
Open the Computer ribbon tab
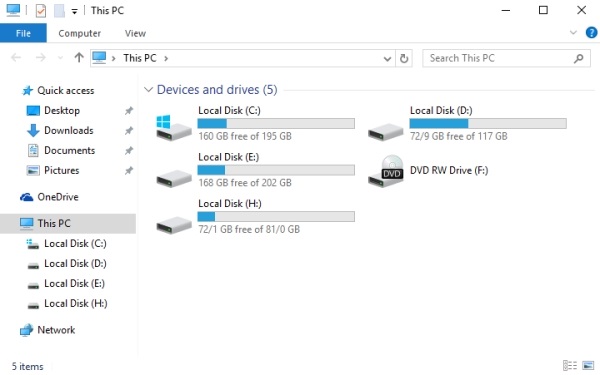pos(80,33)
